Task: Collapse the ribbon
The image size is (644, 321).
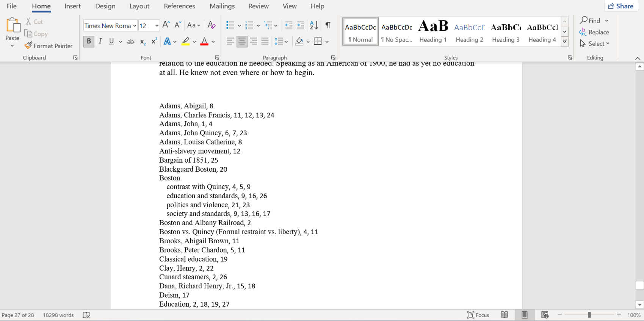Action: coord(638,58)
